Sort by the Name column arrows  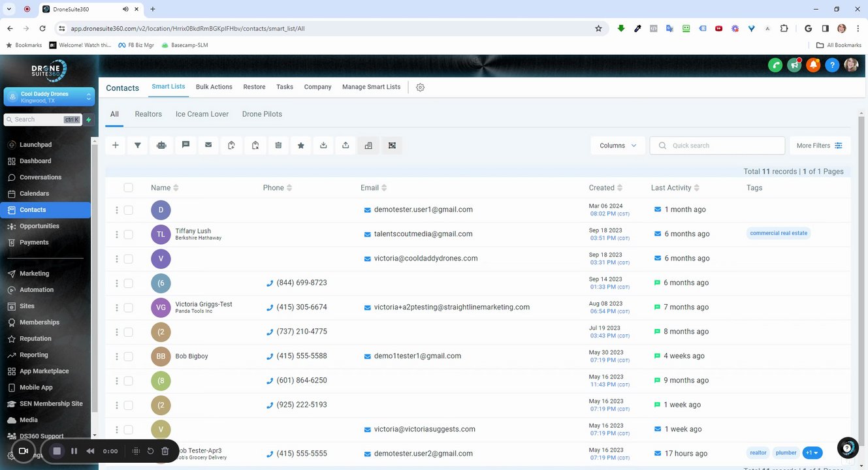coord(176,188)
